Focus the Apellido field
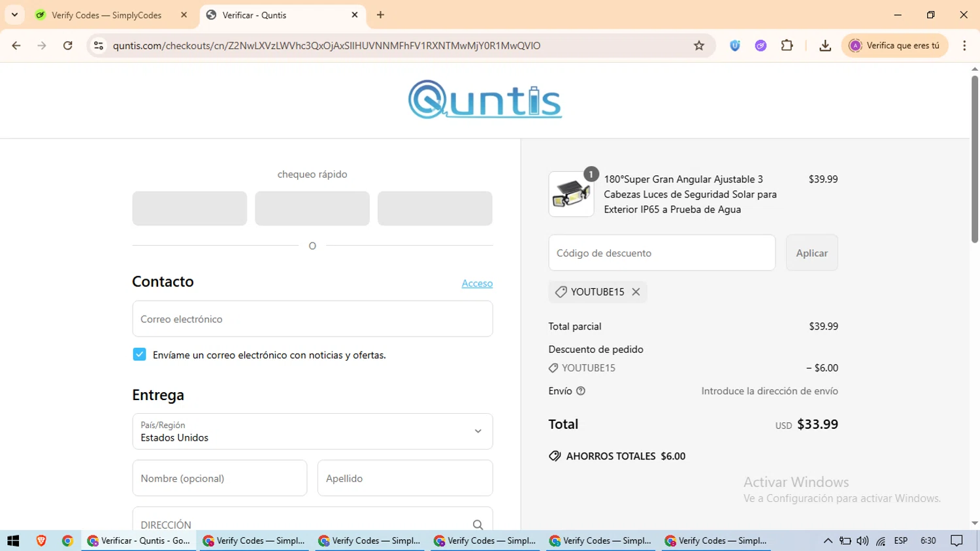980x551 pixels. (x=405, y=478)
